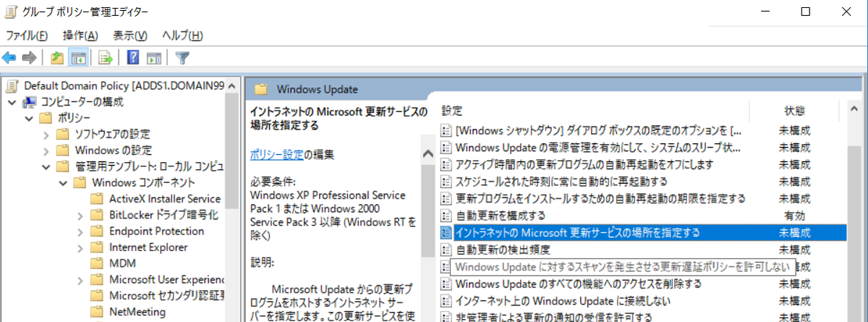Viewport: 868px width, 322px height.
Task: Click the folder icon beside ActiveX Installer Service
Action: [x=97, y=198]
